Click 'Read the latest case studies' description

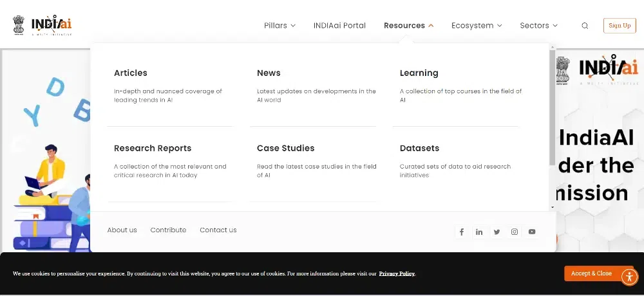(x=317, y=171)
